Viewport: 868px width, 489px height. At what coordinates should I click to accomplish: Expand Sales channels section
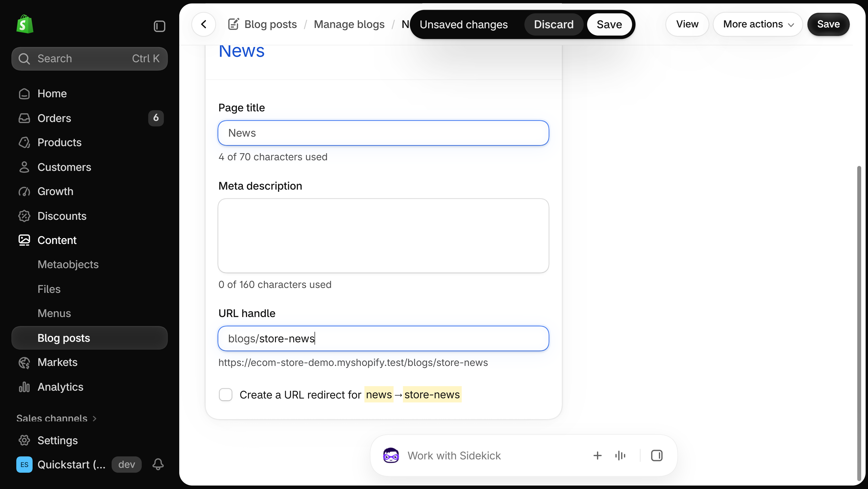pos(56,418)
